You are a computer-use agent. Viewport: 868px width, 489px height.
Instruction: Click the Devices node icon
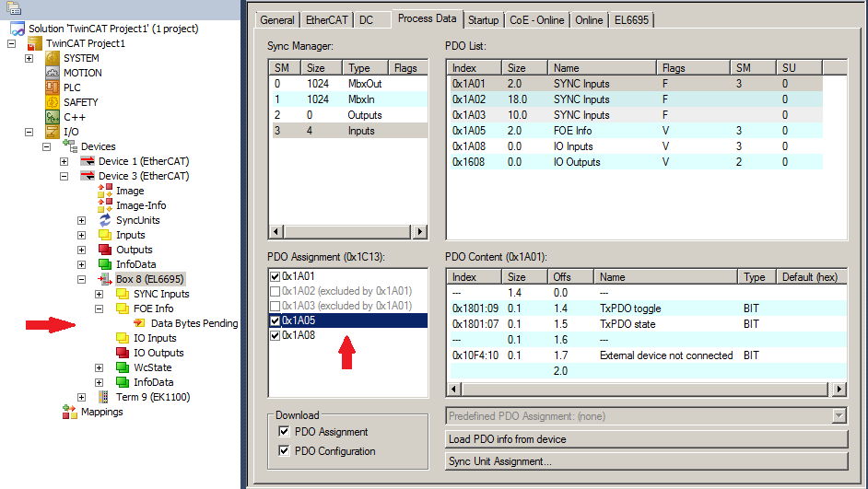[70, 146]
